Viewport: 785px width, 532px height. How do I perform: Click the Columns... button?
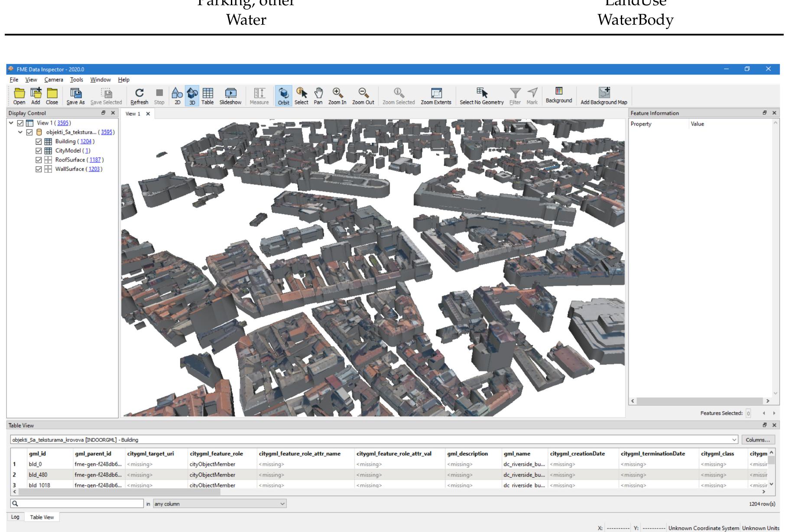click(x=758, y=440)
